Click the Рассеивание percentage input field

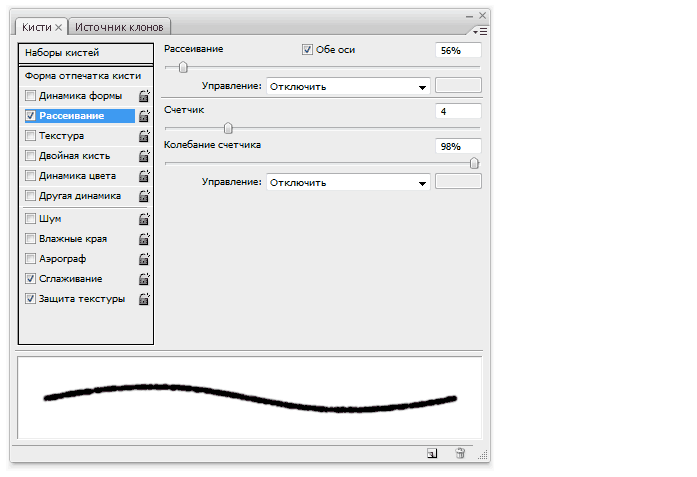tap(459, 50)
